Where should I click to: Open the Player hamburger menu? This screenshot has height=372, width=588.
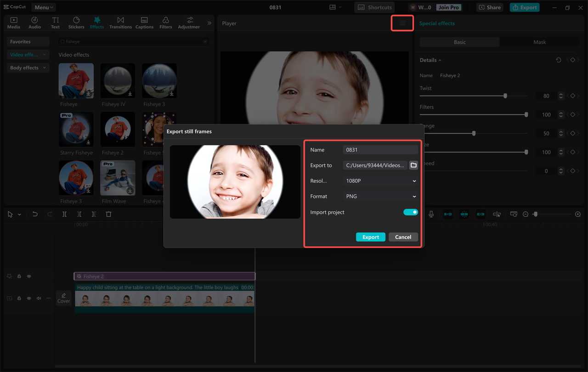click(x=402, y=23)
